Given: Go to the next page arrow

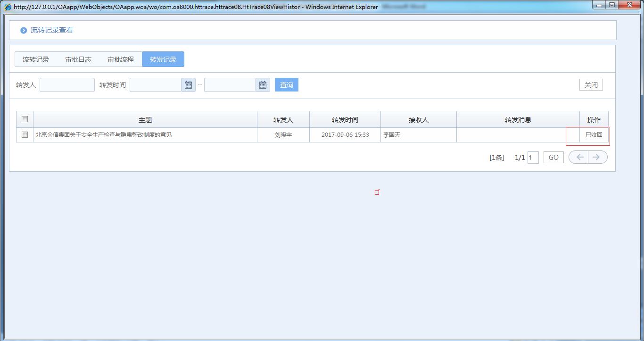Looking at the screenshot, I should coord(597,157).
